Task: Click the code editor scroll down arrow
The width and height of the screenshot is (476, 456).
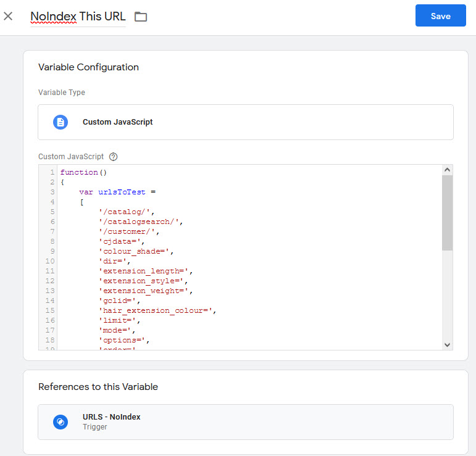Action: 448,345
